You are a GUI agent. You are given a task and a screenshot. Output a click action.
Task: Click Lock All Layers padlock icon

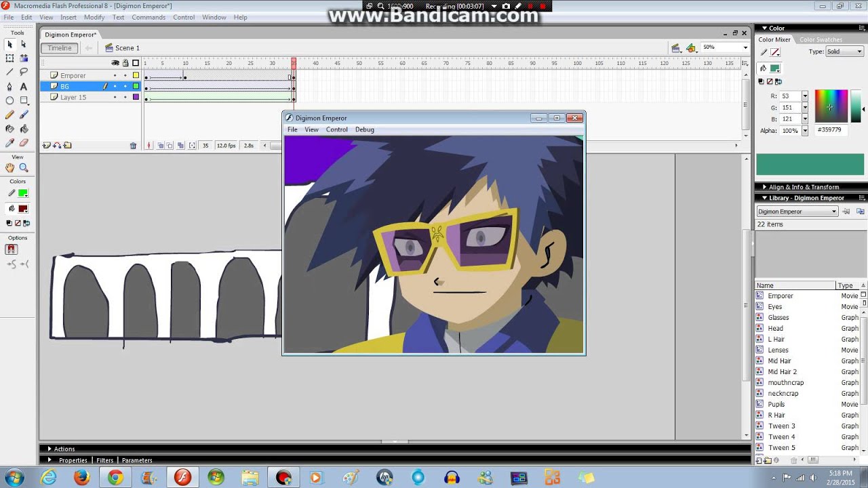click(x=125, y=63)
